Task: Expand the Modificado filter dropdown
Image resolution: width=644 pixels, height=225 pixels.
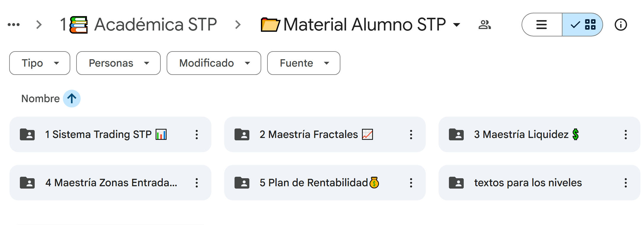Action: [x=214, y=63]
